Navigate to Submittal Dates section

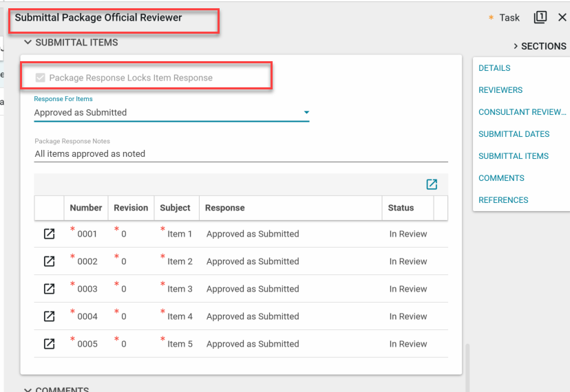[x=514, y=134]
